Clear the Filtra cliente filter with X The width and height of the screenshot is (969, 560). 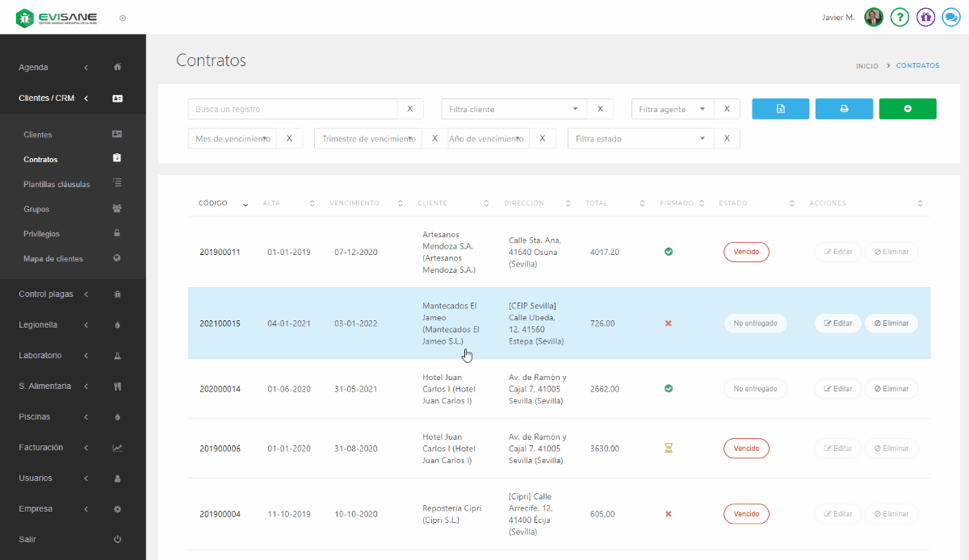[599, 109]
